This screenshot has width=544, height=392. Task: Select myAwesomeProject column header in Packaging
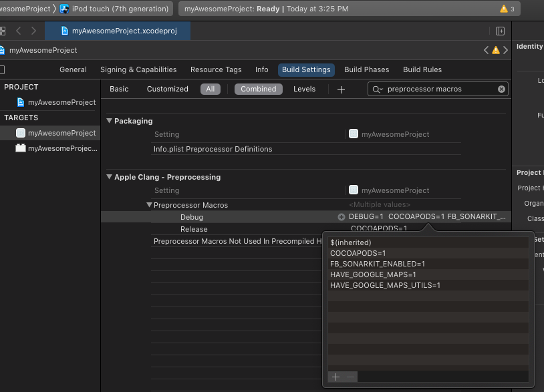[x=389, y=134]
